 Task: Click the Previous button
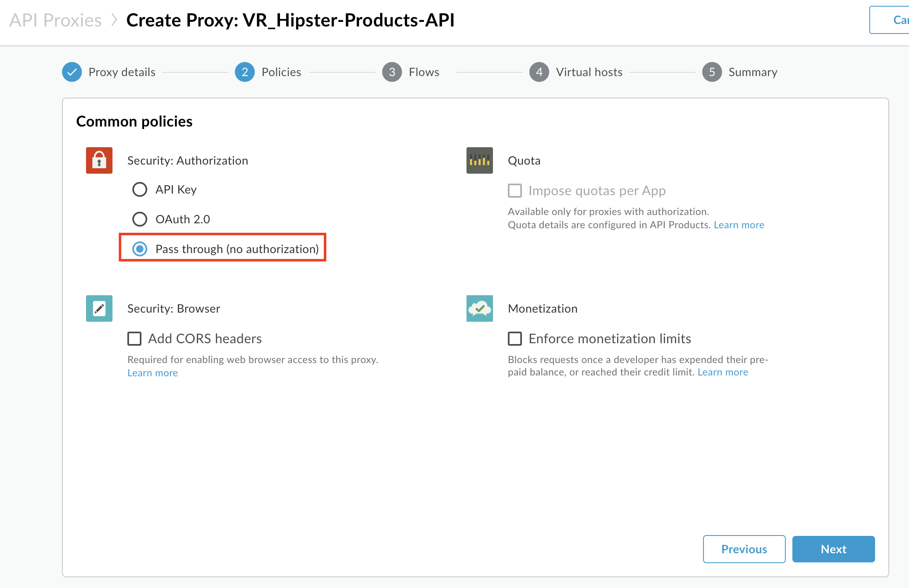tap(744, 549)
